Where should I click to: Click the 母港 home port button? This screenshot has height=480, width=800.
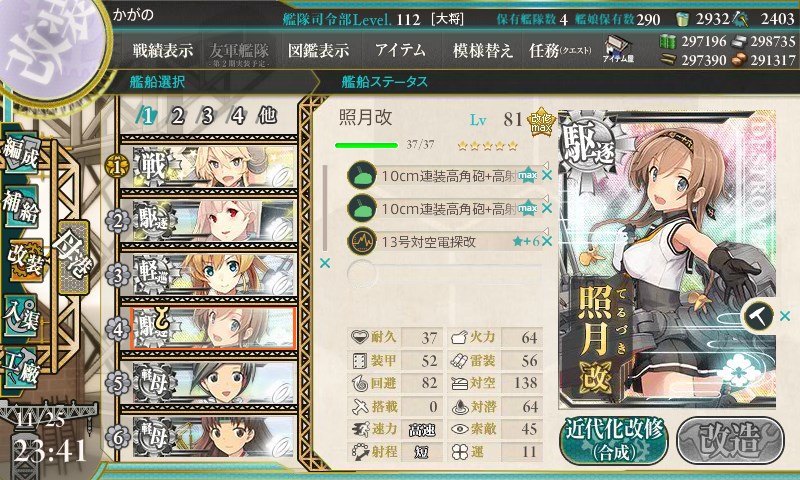(x=73, y=258)
